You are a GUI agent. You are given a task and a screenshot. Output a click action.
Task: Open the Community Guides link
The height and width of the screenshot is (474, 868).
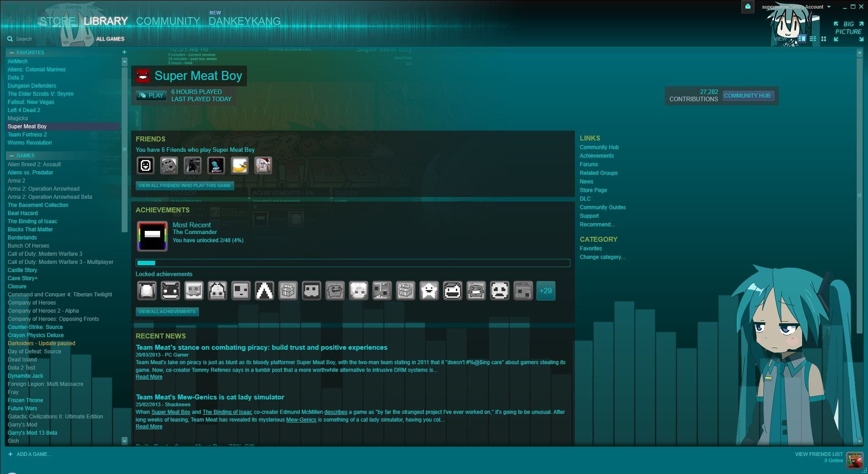coord(603,207)
